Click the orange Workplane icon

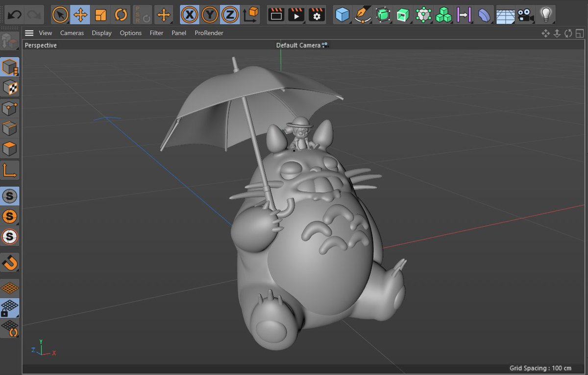click(x=10, y=288)
